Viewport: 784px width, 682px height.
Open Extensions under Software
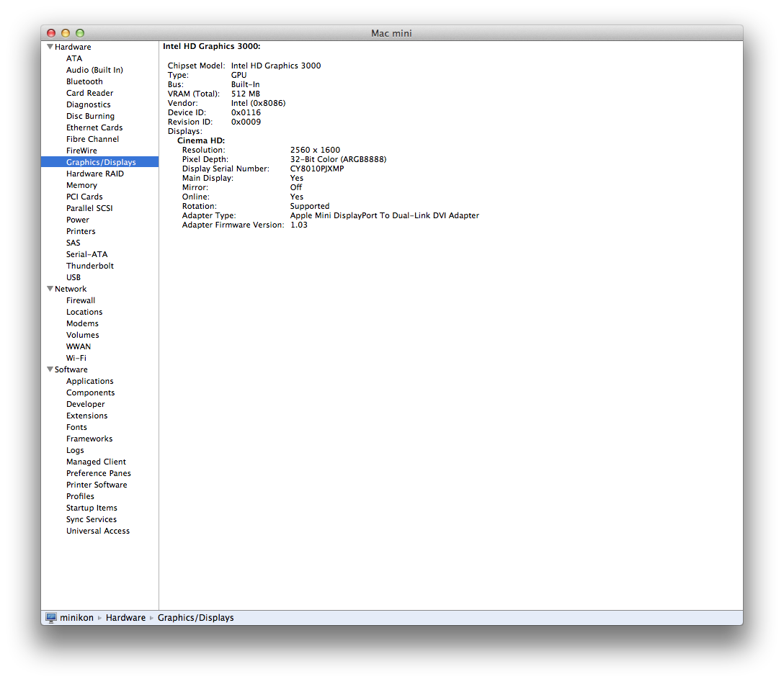87,416
